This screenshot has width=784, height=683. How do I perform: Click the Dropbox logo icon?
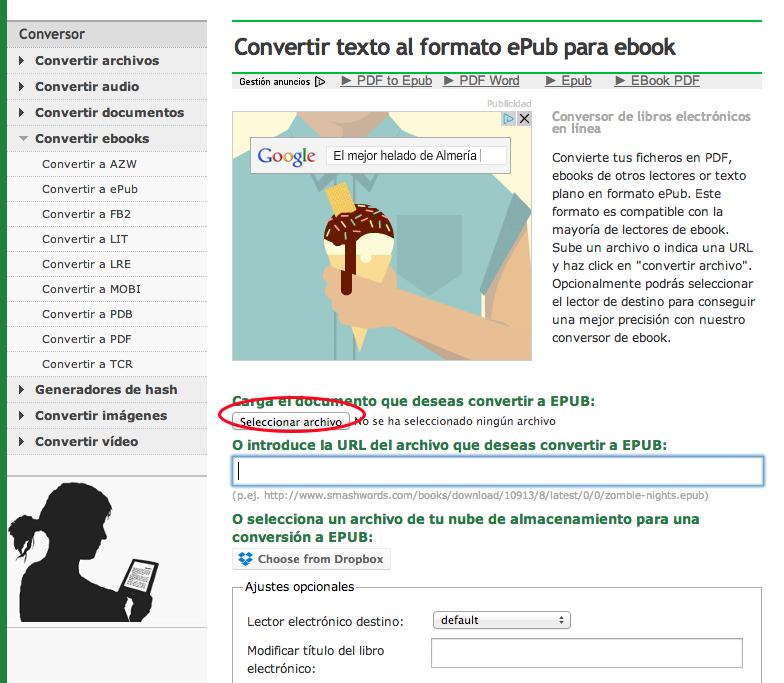pyautogui.click(x=246, y=559)
